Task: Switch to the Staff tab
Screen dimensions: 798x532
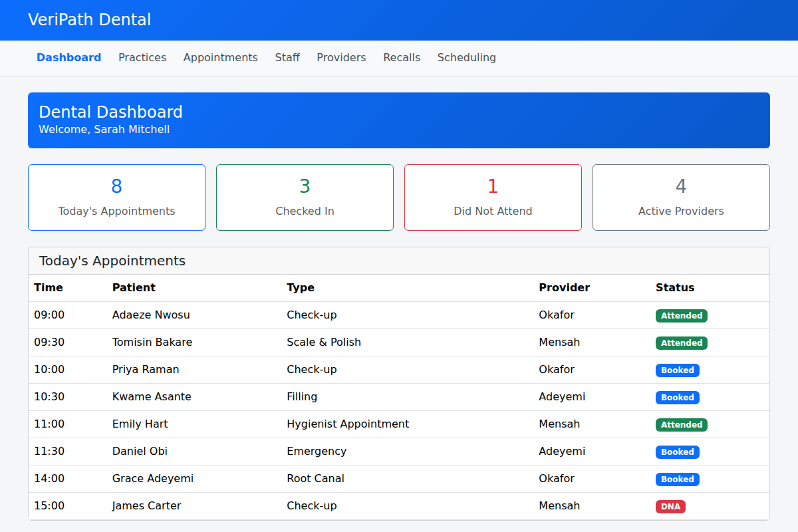Action: [x=287, y=58]
